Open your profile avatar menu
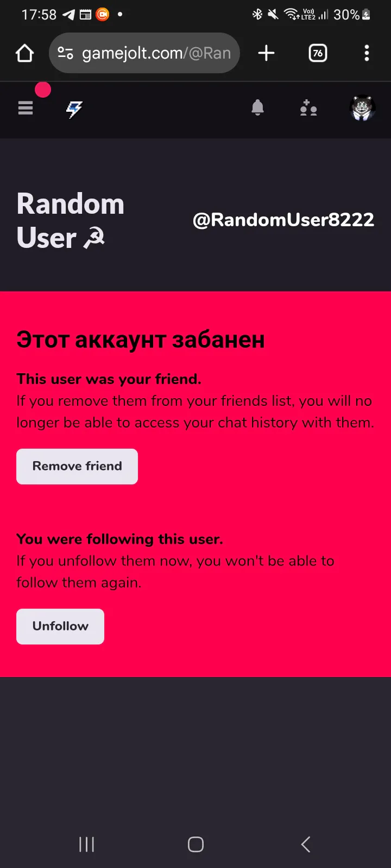This screenshot has width=391, height=868. pyautogui.click(x=362, y=108)
